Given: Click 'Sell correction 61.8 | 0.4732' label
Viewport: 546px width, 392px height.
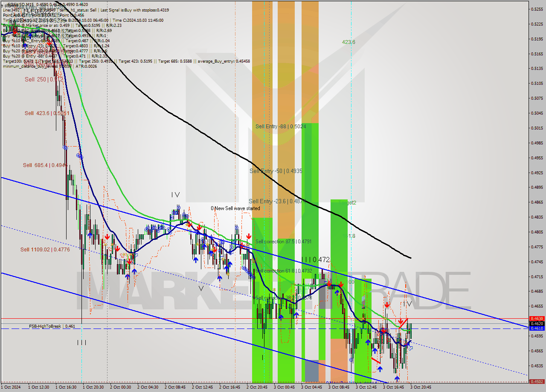Looking at the screenshot, I should click(284, 271).
